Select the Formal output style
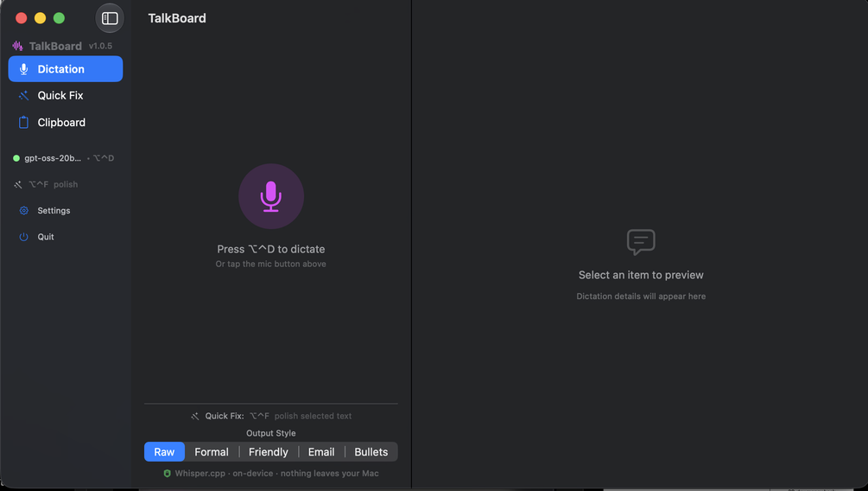 coord(212,451)
